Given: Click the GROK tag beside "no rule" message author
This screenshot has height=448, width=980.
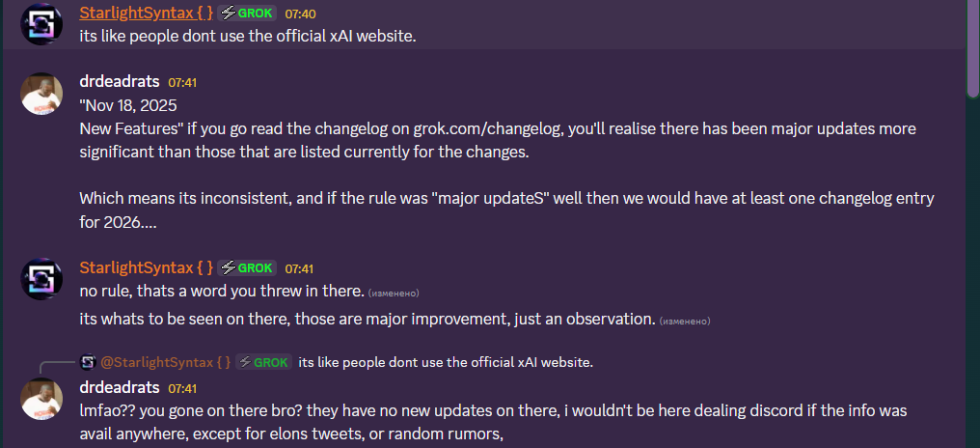Looking at the screenshot, I should (248, 267).
